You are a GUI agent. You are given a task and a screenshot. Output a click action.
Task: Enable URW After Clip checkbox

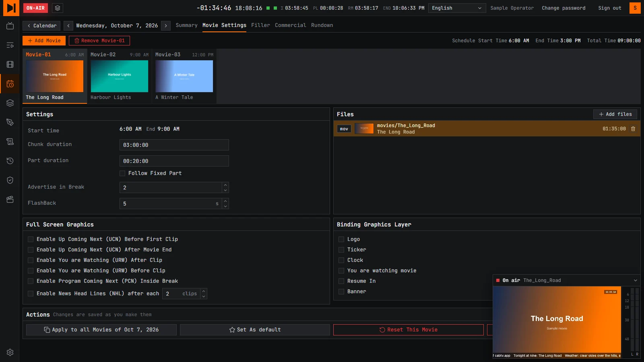[x=31, y=260]
